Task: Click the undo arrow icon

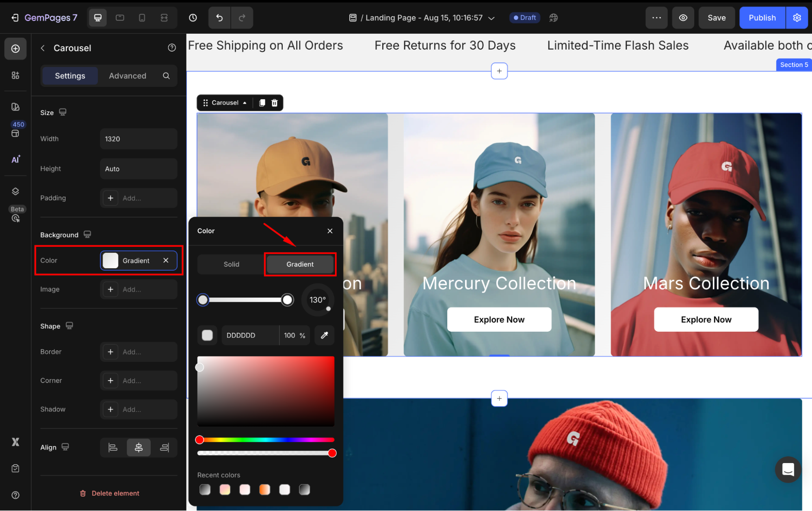Action: (x=219, y=17)
